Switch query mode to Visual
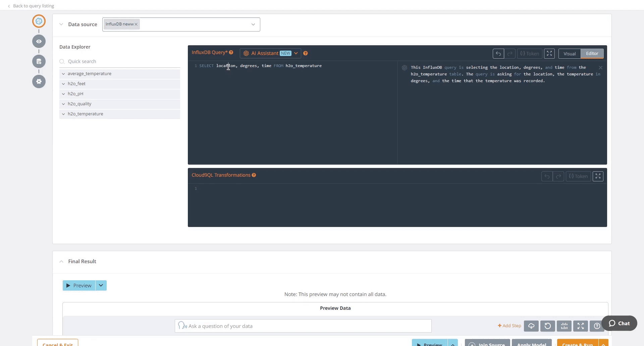The width and height of the screenshot is (644, 346). click(569, 54)
